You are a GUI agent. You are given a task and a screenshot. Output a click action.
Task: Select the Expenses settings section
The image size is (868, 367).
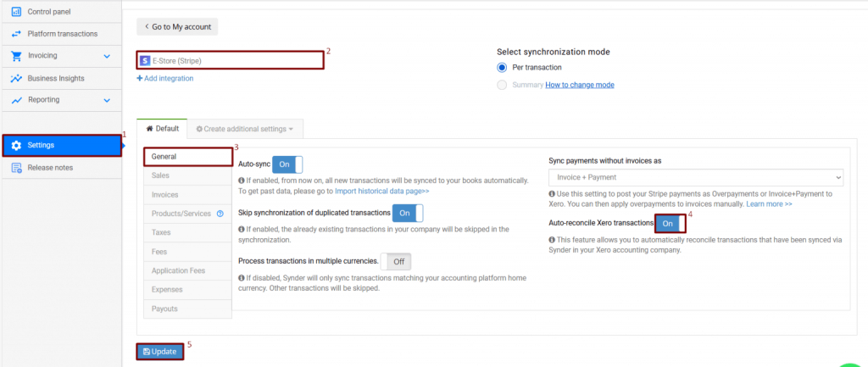click(187, 290)
